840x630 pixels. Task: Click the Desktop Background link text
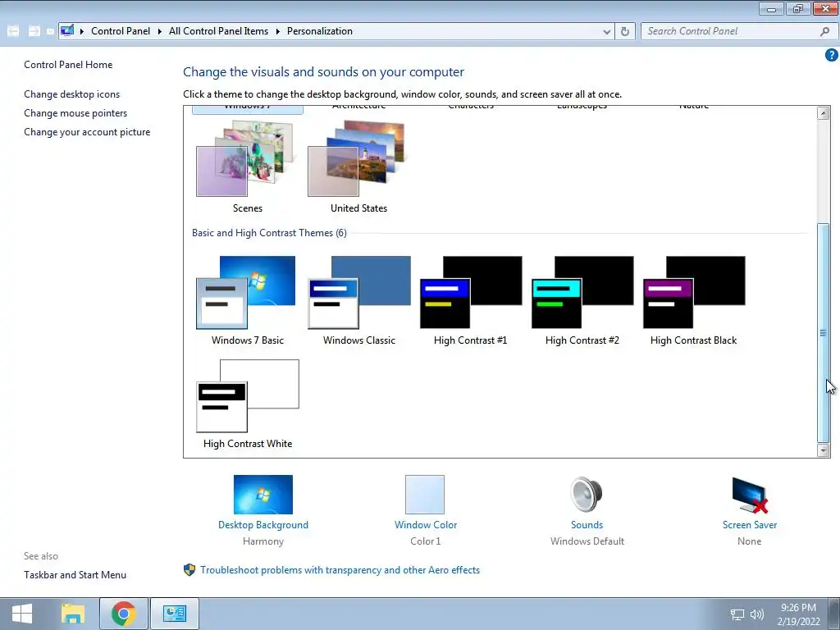tap(263, 525)
